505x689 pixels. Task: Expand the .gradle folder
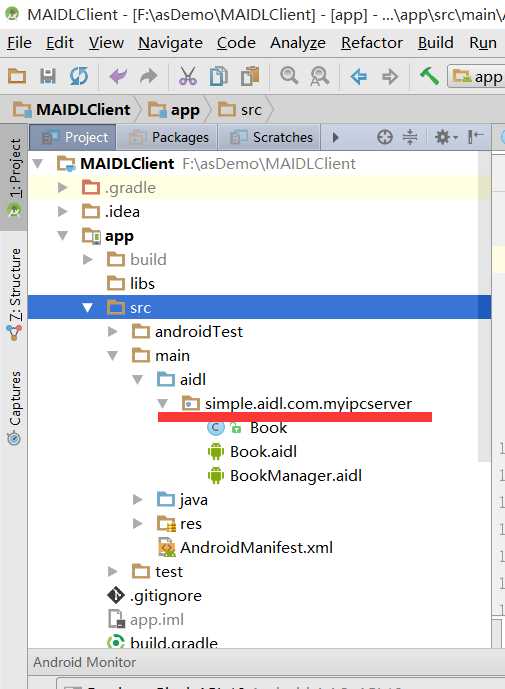point(63,188)
